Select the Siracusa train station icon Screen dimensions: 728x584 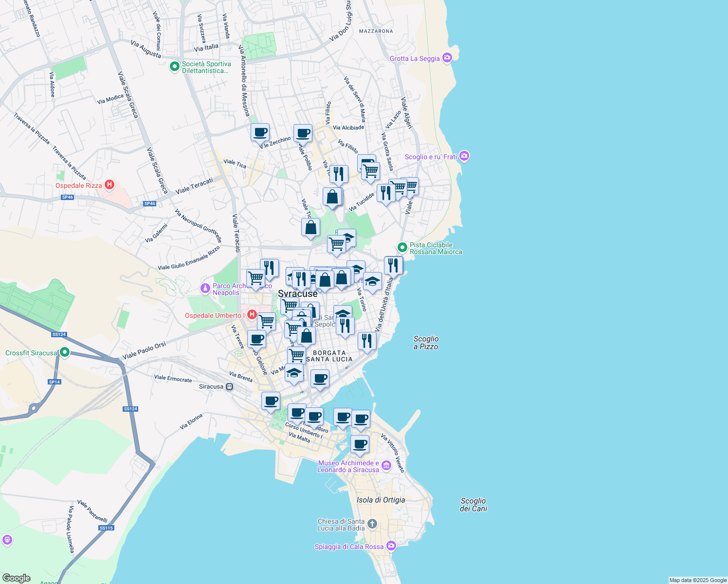[230, 386]
